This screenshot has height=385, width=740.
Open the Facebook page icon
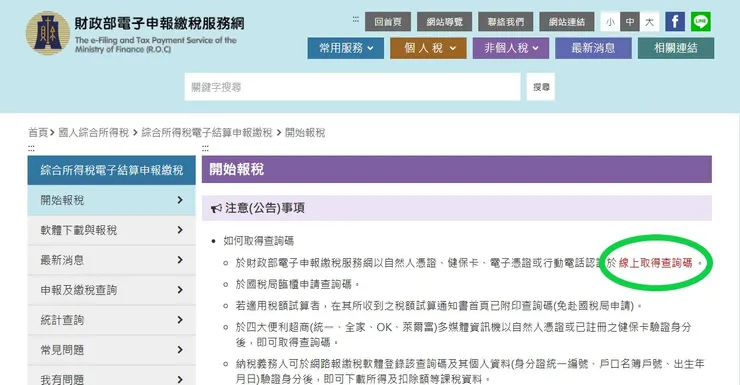(675, 22)
